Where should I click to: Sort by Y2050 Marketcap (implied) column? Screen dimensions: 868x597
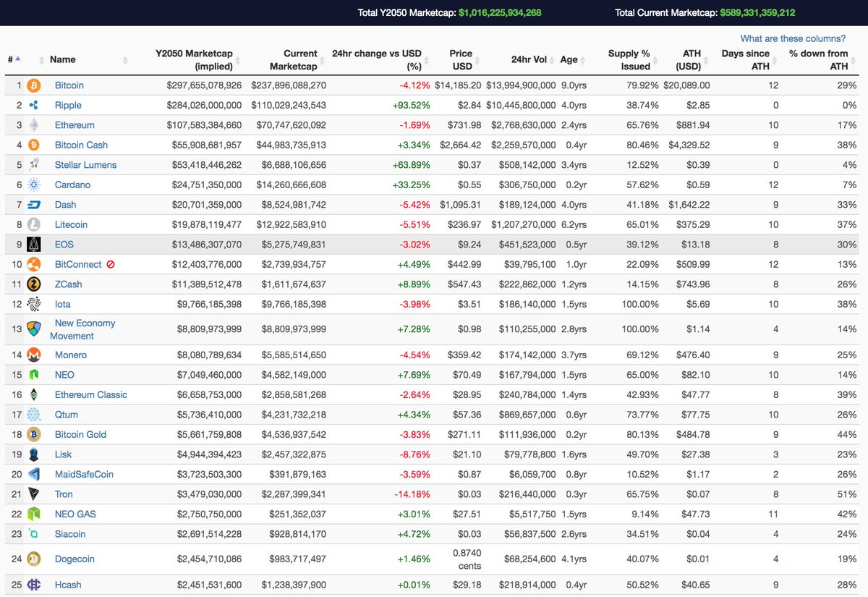click(x=194, y=59)
